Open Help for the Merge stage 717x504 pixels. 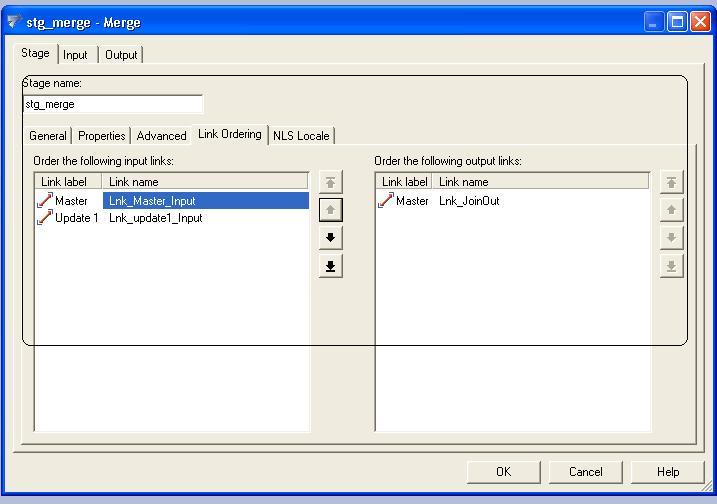pos(668,472)
